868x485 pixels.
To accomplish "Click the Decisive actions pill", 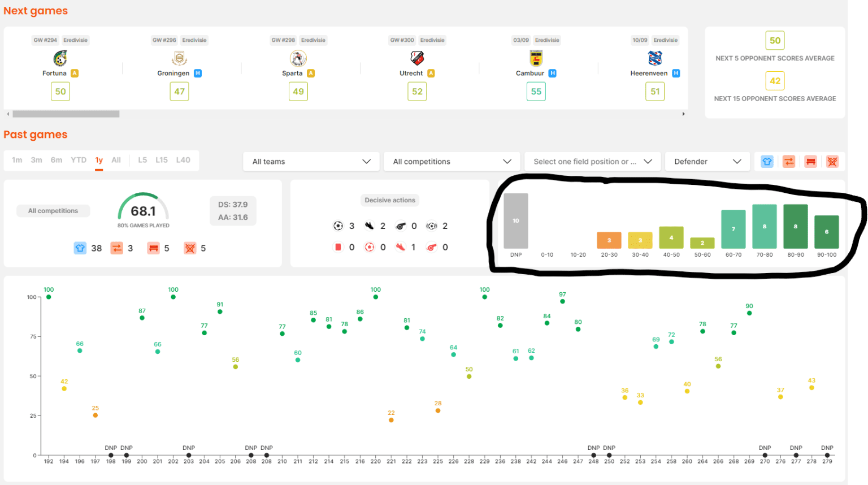I will pos(390,200).
